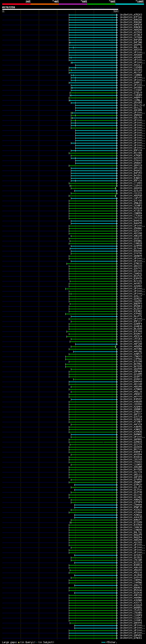This screenshot has width=146, height=644.
Task: Click the UniRef100_B2SZ29 label
Action: pos(131,562)
